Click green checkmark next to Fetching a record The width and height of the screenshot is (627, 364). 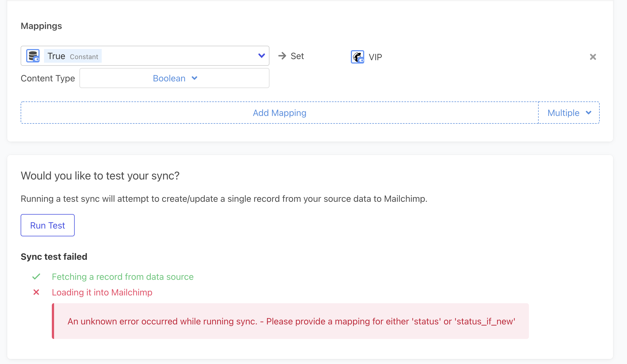point(36,277)
